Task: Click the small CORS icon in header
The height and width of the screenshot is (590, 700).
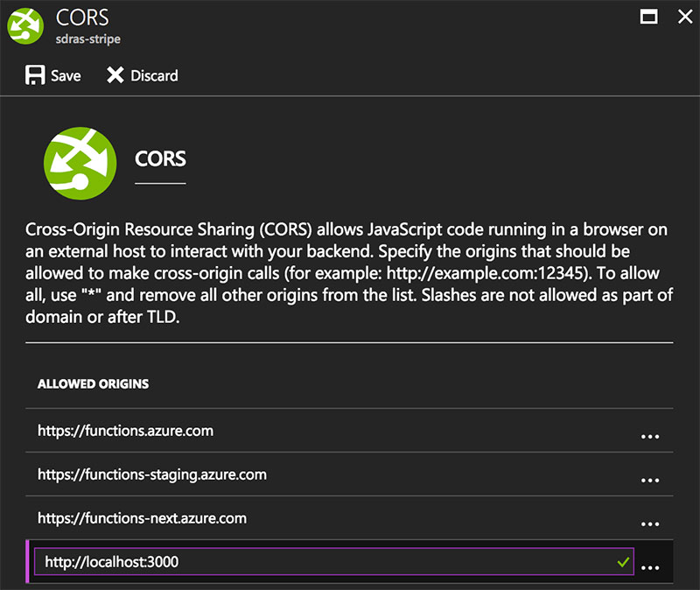Action: click(25, 26)
